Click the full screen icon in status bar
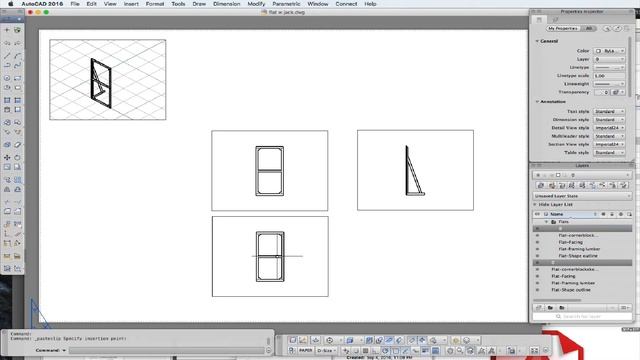Screen dimensions: 640x360 click(x=534, y=351)
